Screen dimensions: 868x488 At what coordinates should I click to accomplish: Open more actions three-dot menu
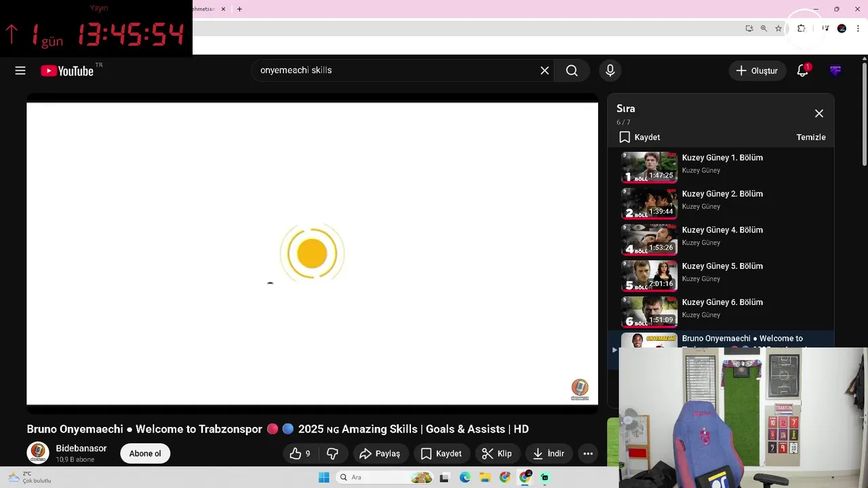588,453
